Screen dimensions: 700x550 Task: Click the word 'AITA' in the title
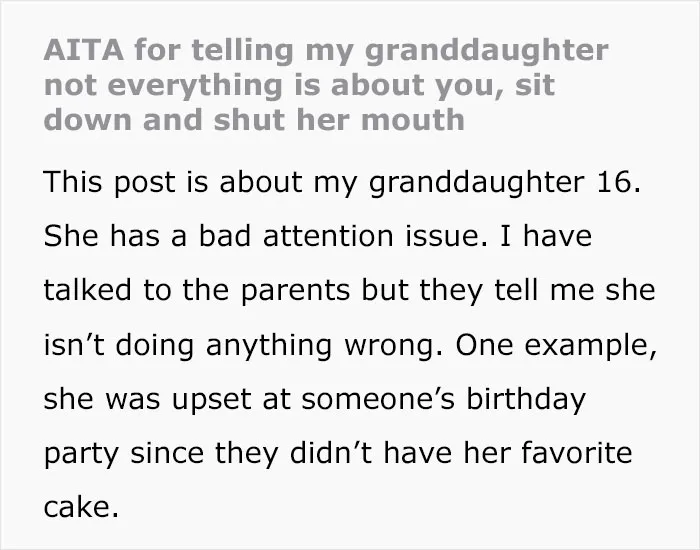(83, 50)
